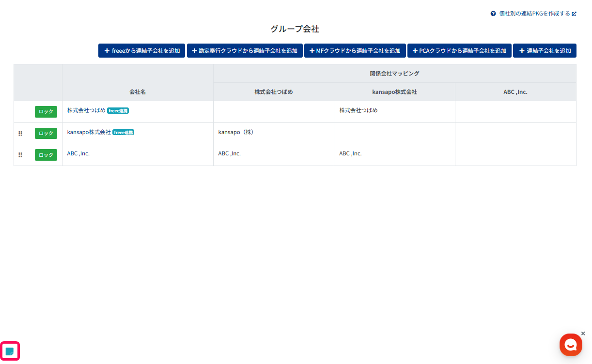The width and height of the screenshot is (592, 364).
Task: Open company kansapo株式会社 in name column
Action: tap(89, 132)
